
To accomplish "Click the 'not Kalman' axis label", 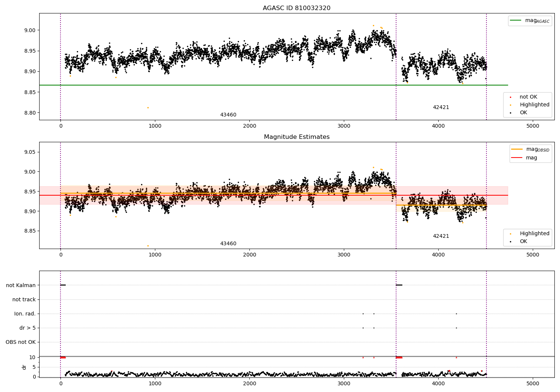I will coord(21,285).
